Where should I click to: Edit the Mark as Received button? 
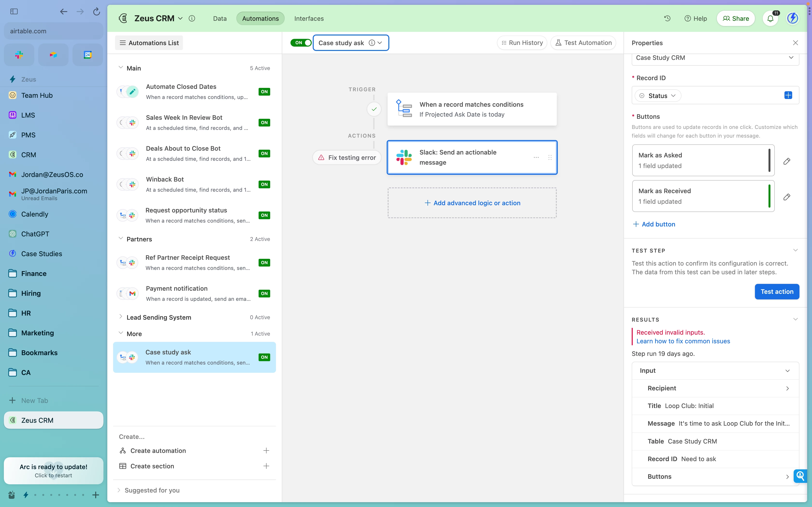tap(786, 197)
